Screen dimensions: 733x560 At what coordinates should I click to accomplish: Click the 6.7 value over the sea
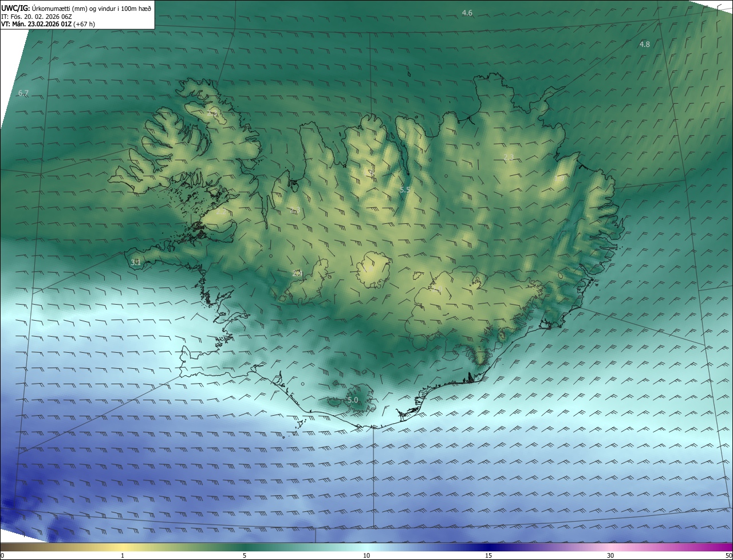click(x=23, y=93)
